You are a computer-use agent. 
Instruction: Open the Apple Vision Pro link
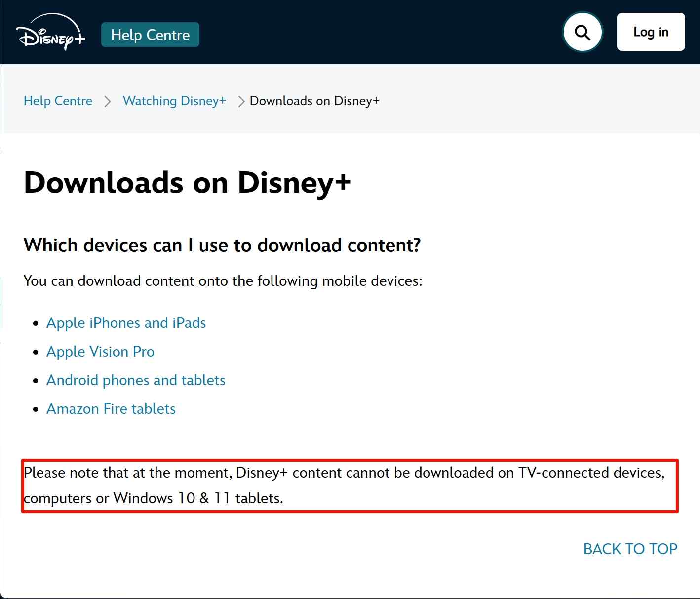tap(100, 352)
